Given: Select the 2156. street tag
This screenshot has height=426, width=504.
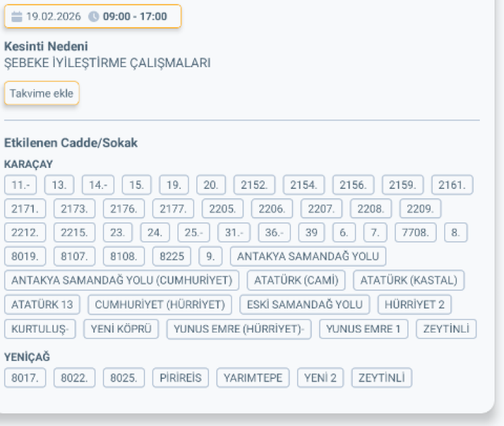Looking at the screenshot, I should click(x=353, y=185).
